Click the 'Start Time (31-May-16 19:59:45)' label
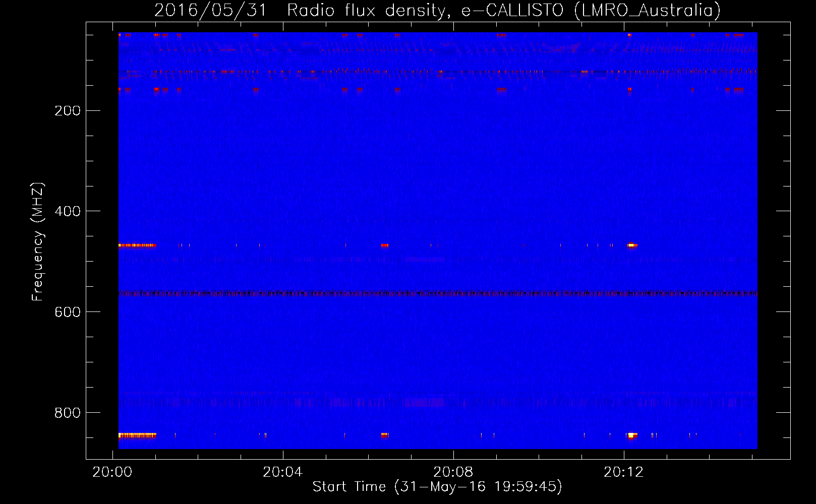The width and height of the screenshot is (816, 504). [x=437, y=487]
